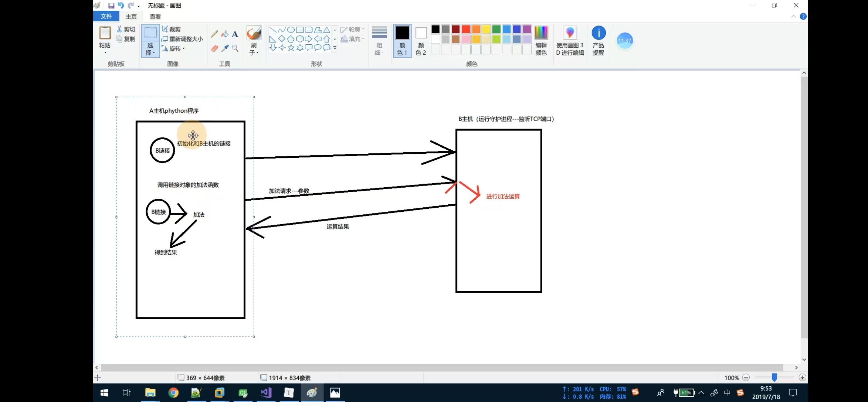Select the Magnifier tool
The image size is (868, 402).
click(x=235, y=48)
